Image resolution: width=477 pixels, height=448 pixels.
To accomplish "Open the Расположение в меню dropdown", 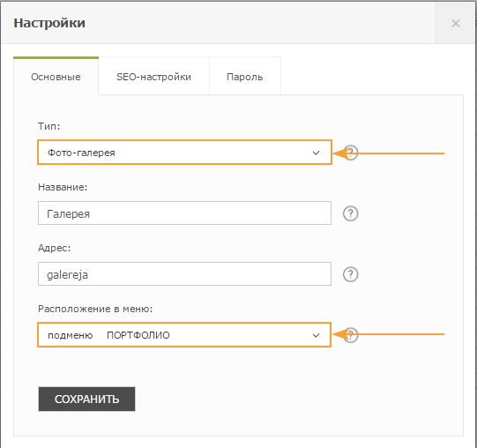I will click(x=184, y=335).
